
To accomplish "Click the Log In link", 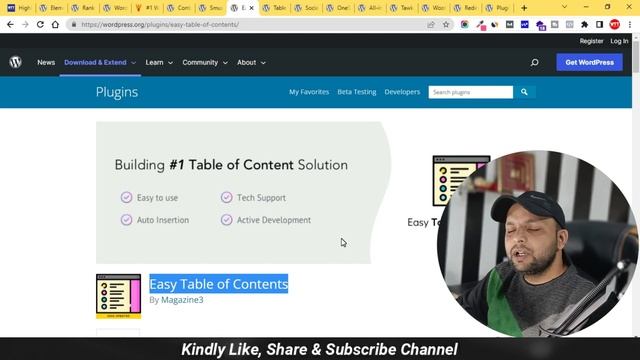I will coord(619,41).
